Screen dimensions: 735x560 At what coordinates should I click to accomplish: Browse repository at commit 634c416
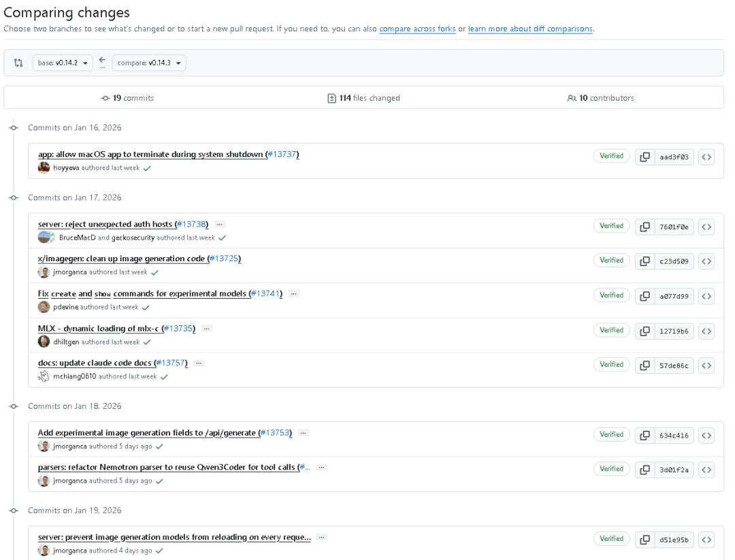point(706,435)
